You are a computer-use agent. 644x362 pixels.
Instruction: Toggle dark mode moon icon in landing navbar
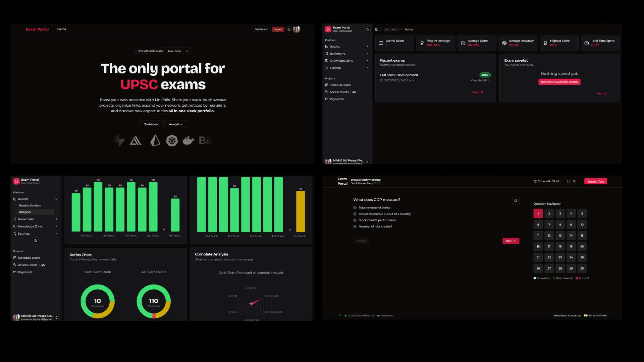[x=289, y=29]
